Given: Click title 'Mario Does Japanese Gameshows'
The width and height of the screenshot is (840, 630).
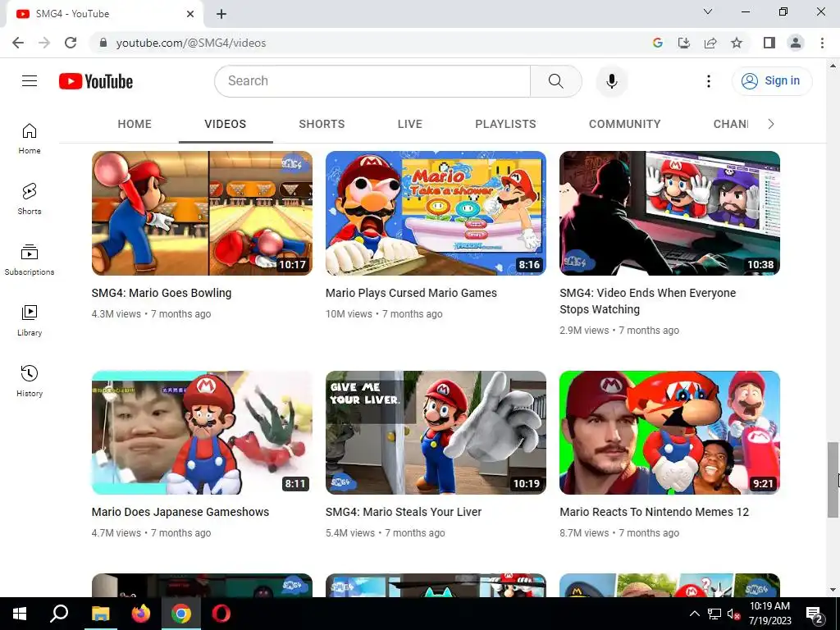Looking at the screenshot, I should click(x=180, y=512).
